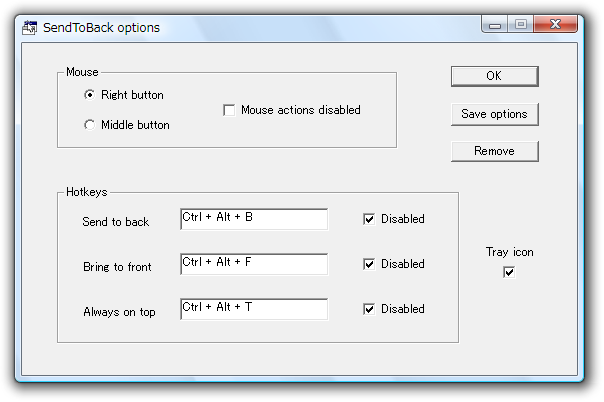Image resolution: width=604 pixels, height=402 pixels.
Task: Minimize the SendToBack options window
Action: click(495, 25)
